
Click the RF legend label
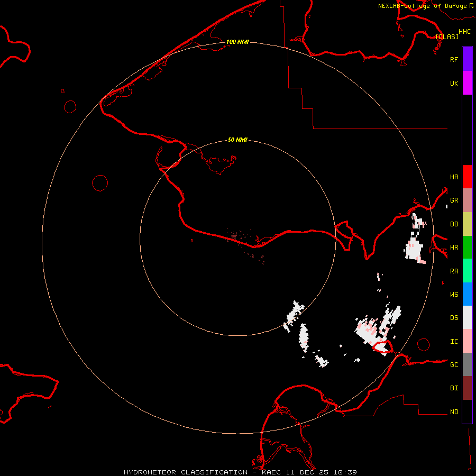[x=454, y=59]
